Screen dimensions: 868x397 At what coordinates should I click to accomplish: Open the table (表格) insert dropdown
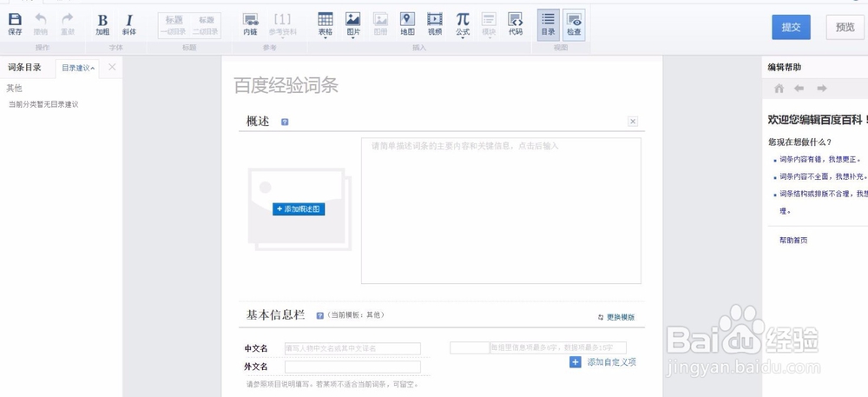tap(325, 26)
